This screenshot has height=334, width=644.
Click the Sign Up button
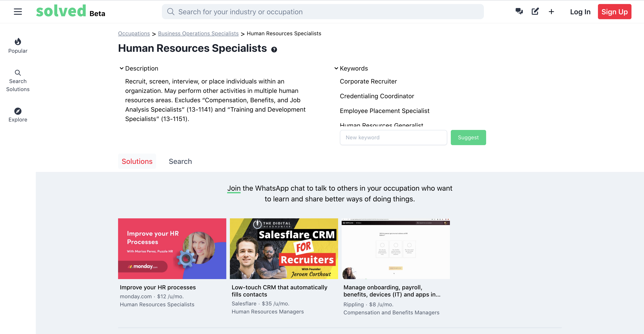tap(614, 12)
